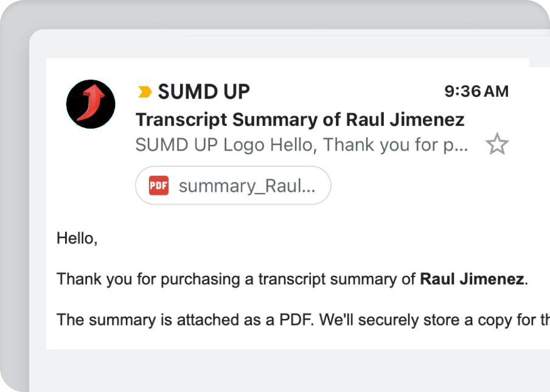Click the email preview snippet text
This screenshot has height=392, width=550.
tap(302, 145)
